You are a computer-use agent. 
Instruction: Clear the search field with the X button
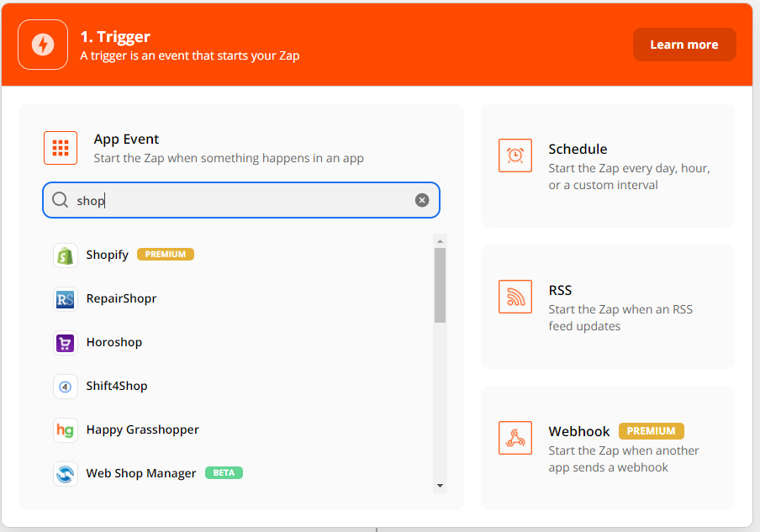tap(422, 200)
